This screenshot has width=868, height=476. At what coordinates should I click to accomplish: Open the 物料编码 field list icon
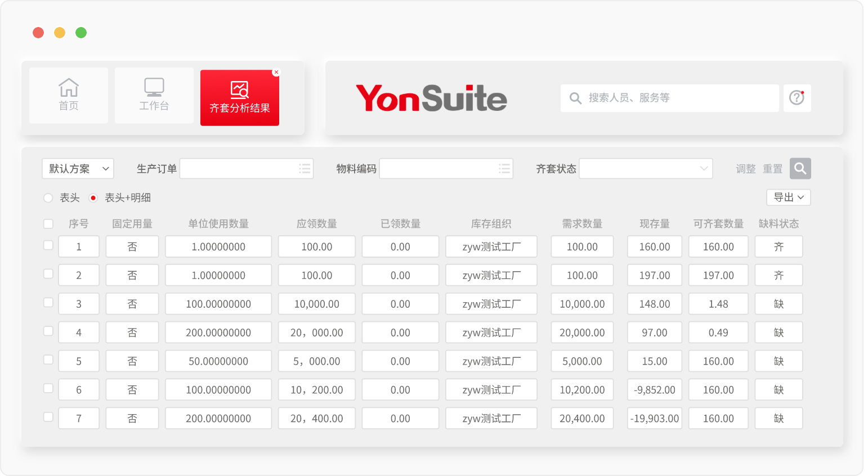(504, 169)
